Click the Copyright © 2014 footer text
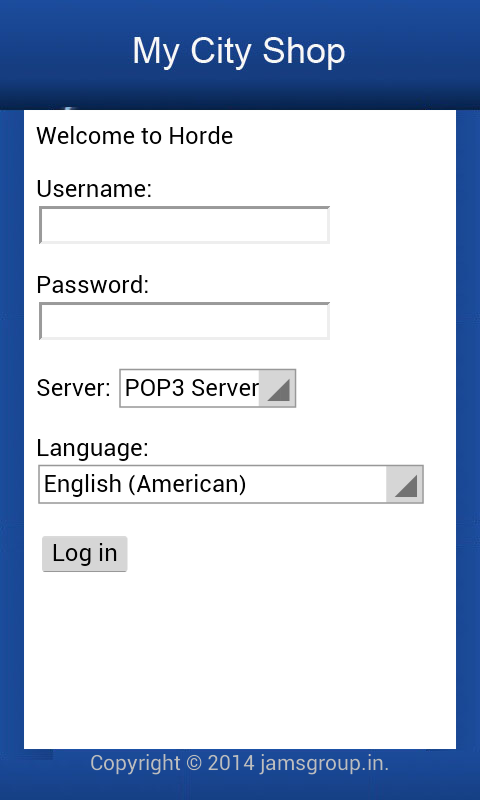 tap(172, 764)
